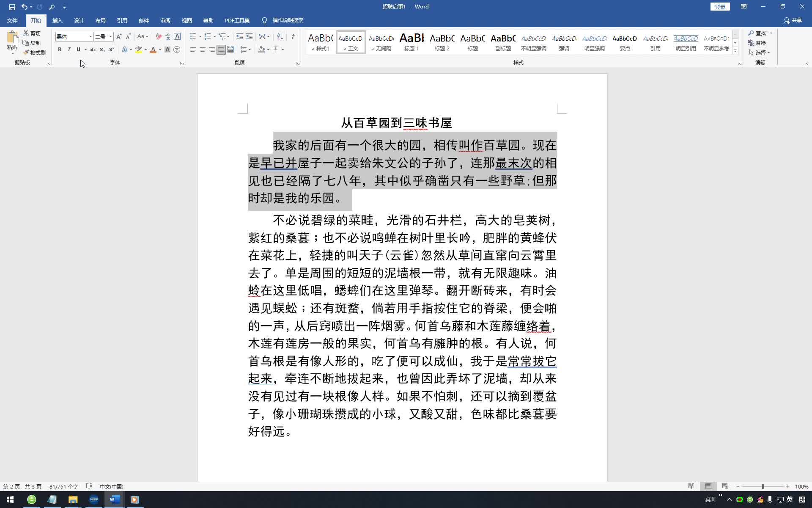Align text to the right
This screenshot has height=508, width=812.
tap(211, 50)
